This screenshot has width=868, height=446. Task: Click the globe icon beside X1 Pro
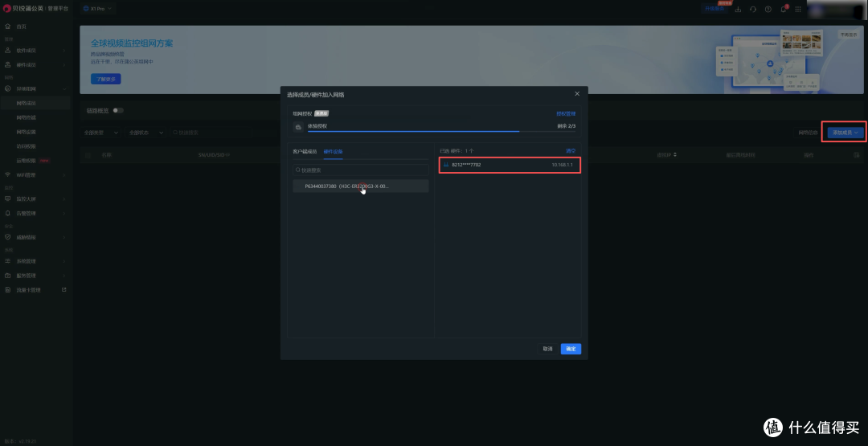click(x=86, y=9)
